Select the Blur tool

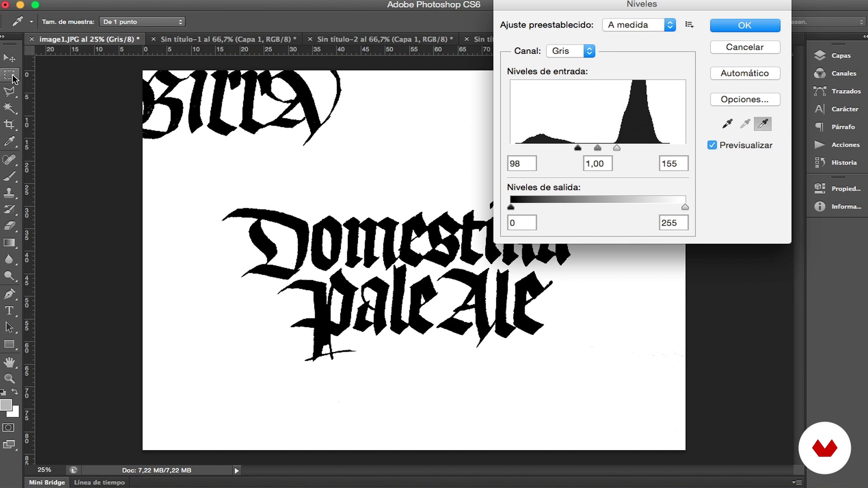tap(9, 259)
